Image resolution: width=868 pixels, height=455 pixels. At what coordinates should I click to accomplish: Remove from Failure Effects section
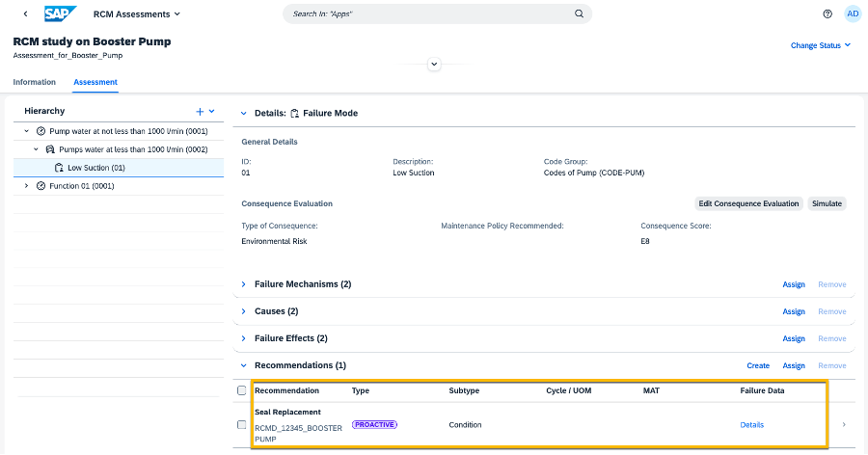[832, 338]
